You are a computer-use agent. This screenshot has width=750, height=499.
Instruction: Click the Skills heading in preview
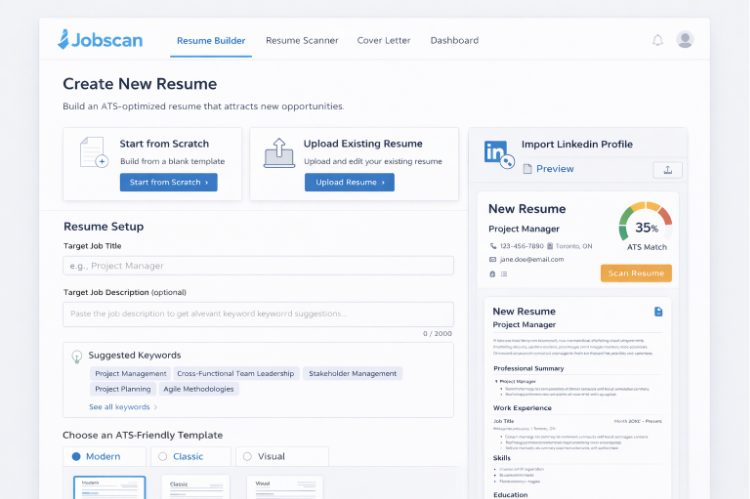click(x=502, y=458)
